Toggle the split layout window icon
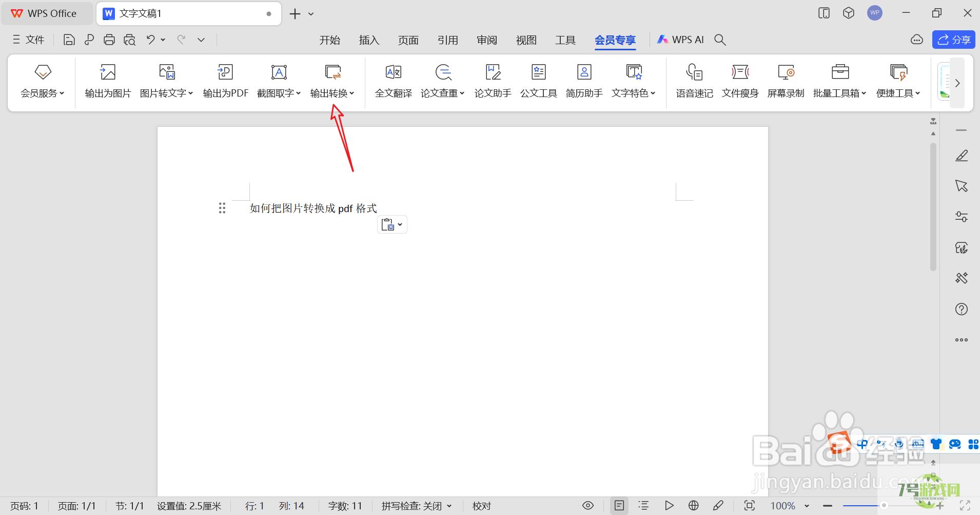Screen dimensions: 980x515 824,13
